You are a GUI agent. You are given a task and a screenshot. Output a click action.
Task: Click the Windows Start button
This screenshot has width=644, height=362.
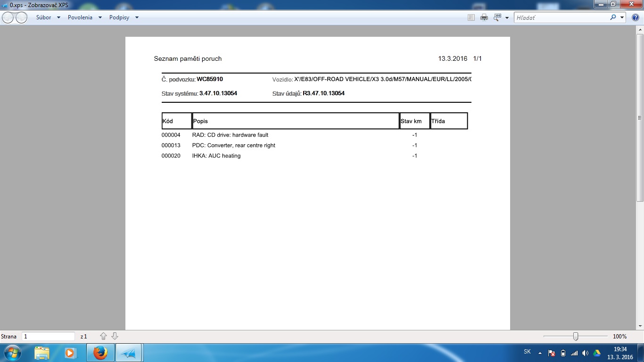pos(12,353)
